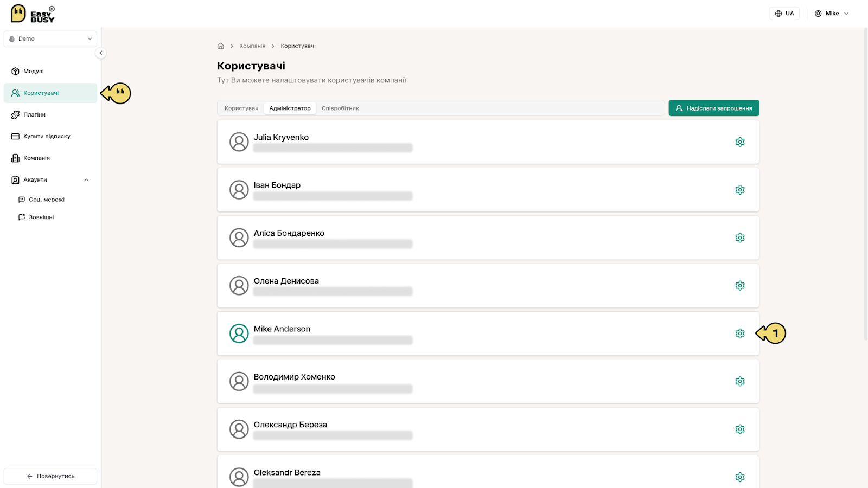Open Модулі in the sidebar
The image size is (868, 488).
[x=50, y=71]
